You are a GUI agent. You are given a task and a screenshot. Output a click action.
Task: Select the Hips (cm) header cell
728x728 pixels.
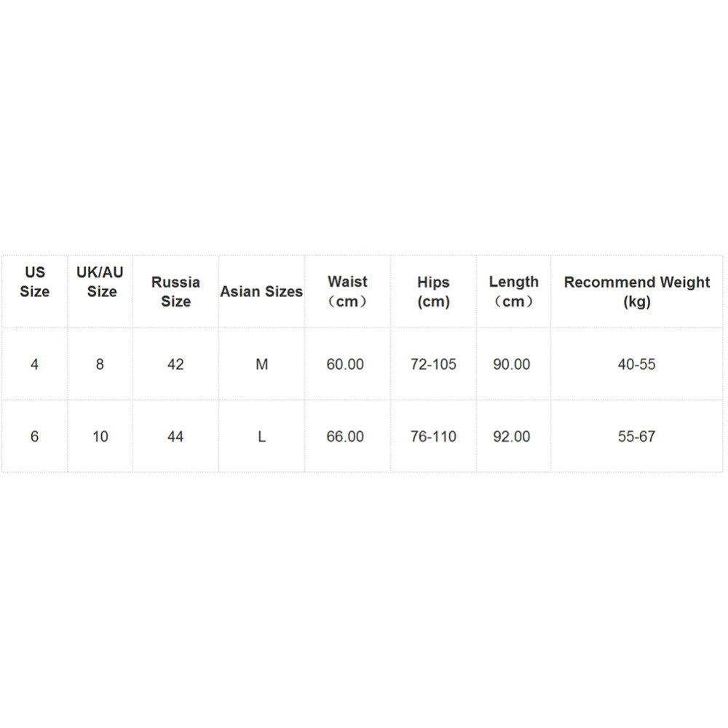click(x=433, y=291)
